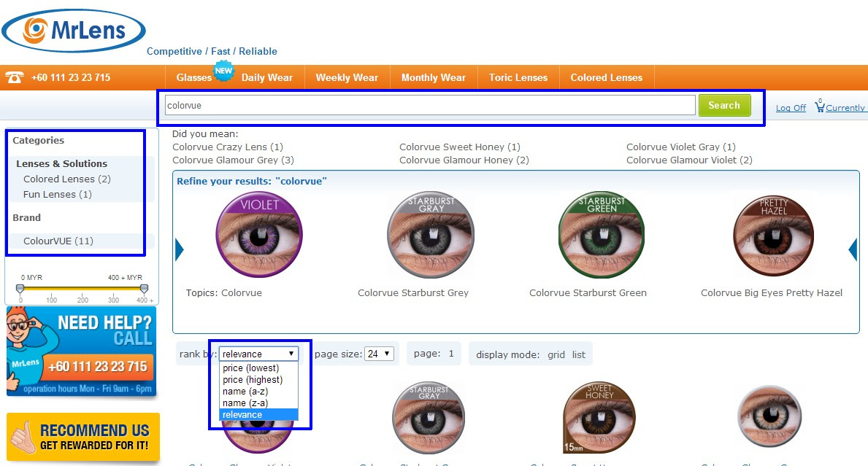Open the Weekly Wear menu
The width and height of the screenshot is (868, 466).
pos(347,77)
